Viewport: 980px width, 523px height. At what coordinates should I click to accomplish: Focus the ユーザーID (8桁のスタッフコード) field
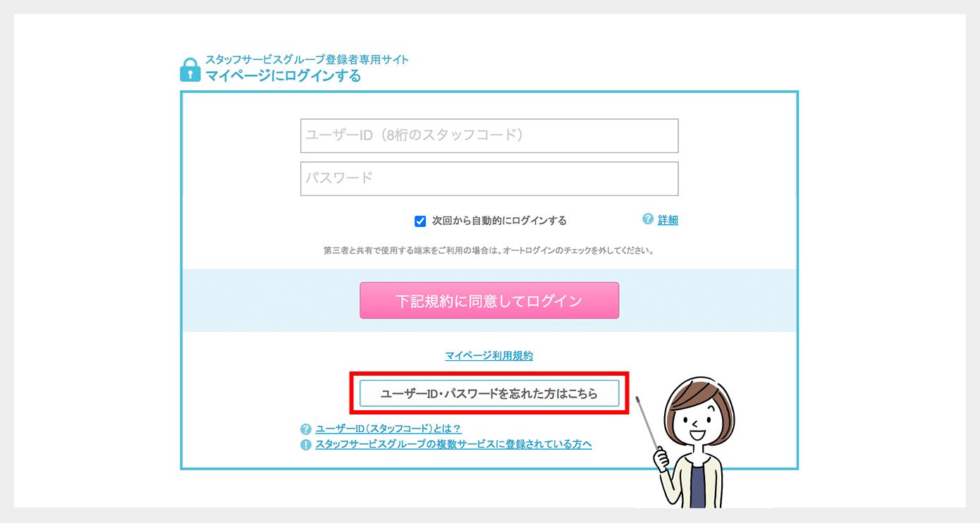[489, 136]
